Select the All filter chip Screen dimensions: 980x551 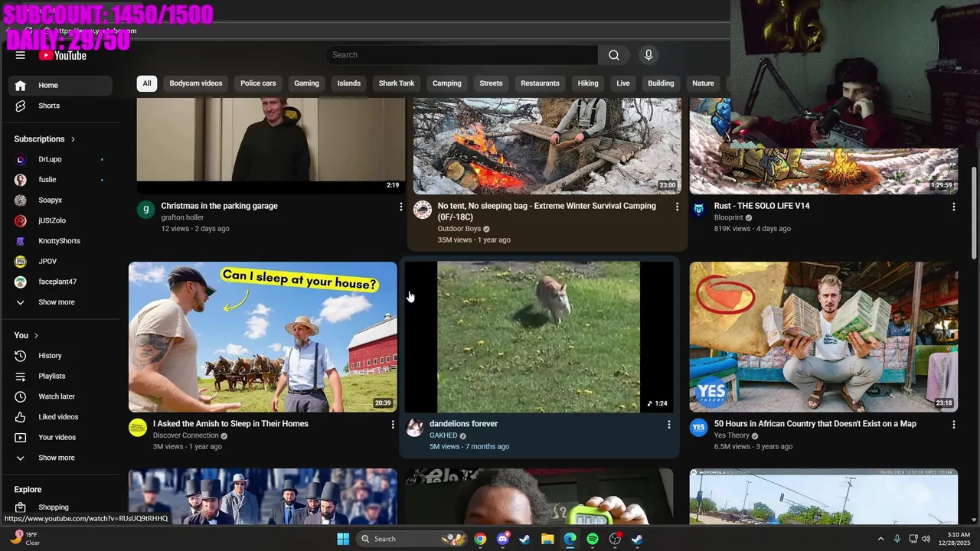[147, 83]
